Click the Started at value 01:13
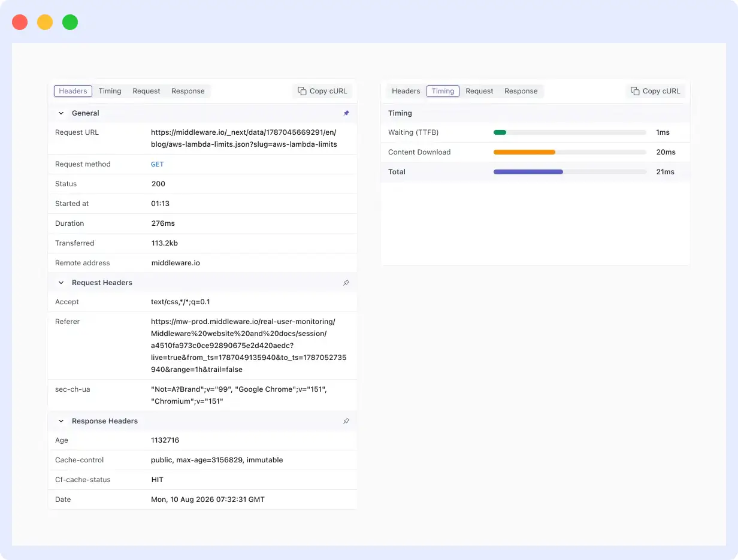The image size is (738, 560). (160, 204)
